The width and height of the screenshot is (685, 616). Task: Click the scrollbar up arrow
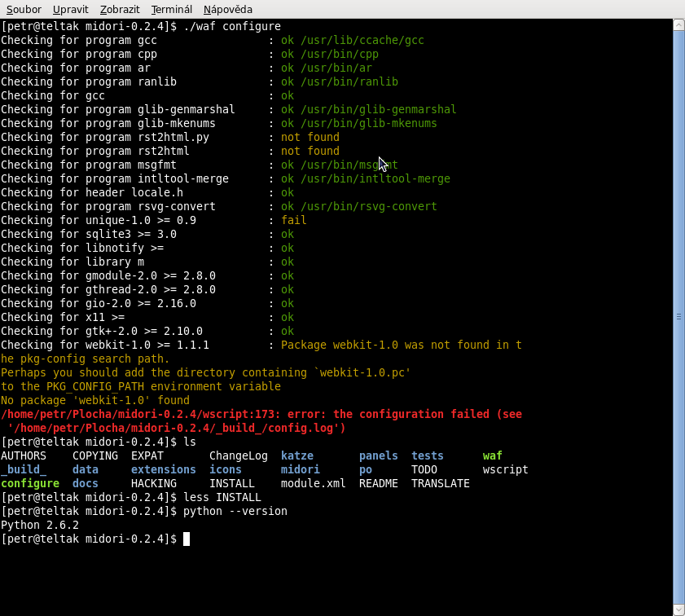tap(678, 25)
